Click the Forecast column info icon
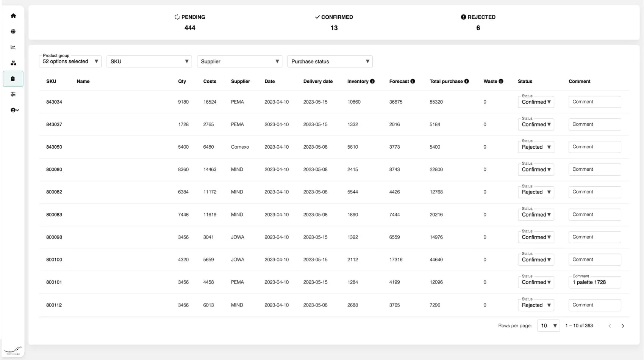Screen dimensions: 644x360 [x=413, y=81]
